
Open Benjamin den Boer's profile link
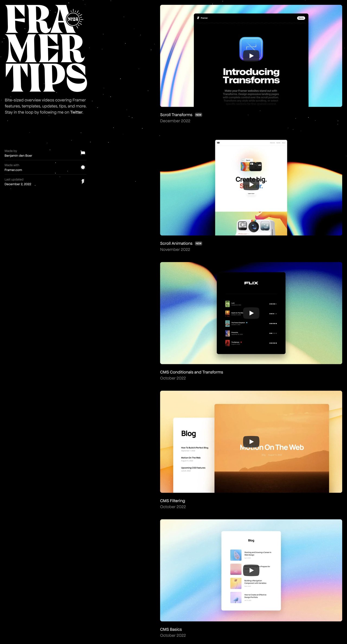(x=18, y=156)
